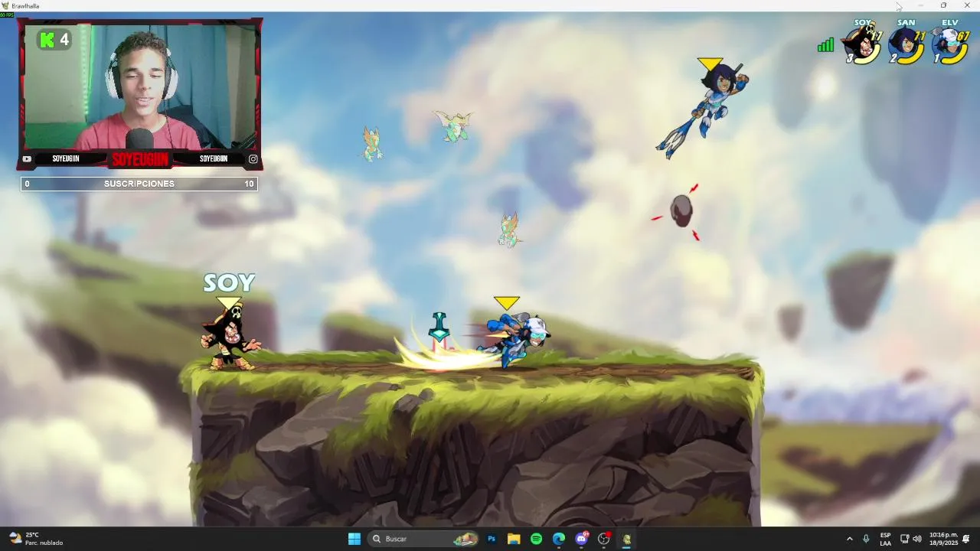Open Discord from the taskbar

coord(581,539)
